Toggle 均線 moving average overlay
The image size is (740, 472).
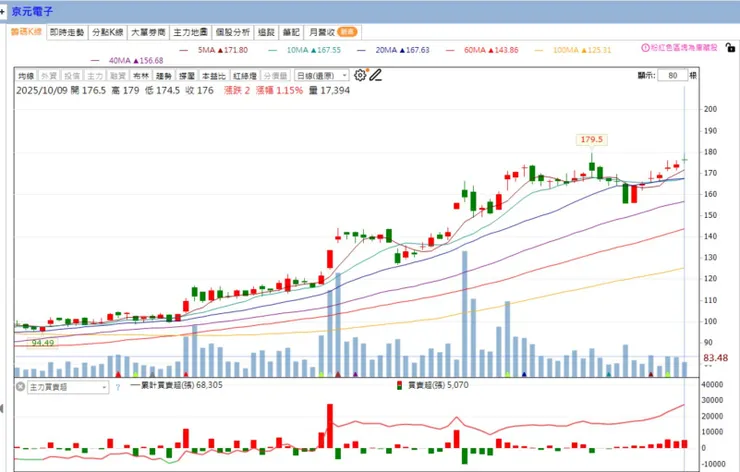(x=26, y=76)
